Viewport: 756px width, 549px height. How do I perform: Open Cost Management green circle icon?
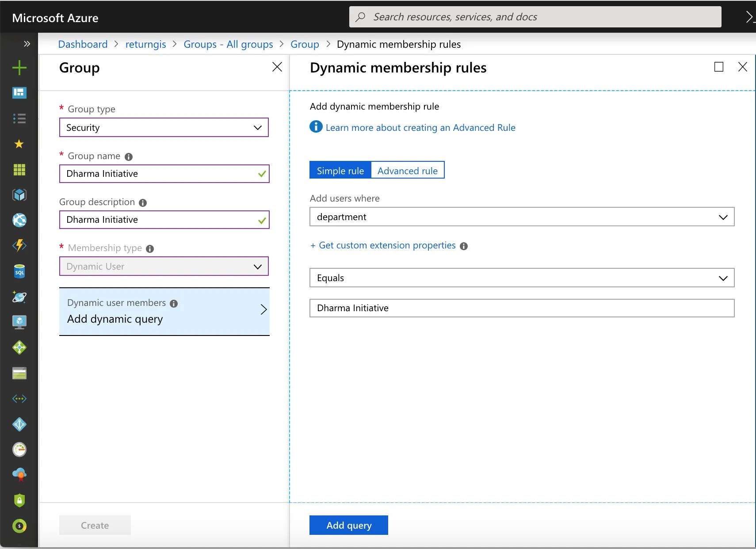point(19,526)
